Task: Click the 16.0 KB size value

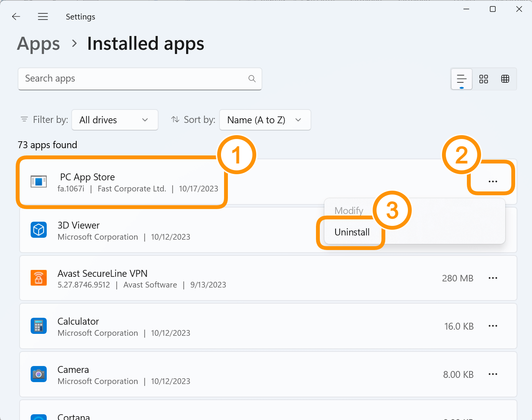Action: coord(459,327)
